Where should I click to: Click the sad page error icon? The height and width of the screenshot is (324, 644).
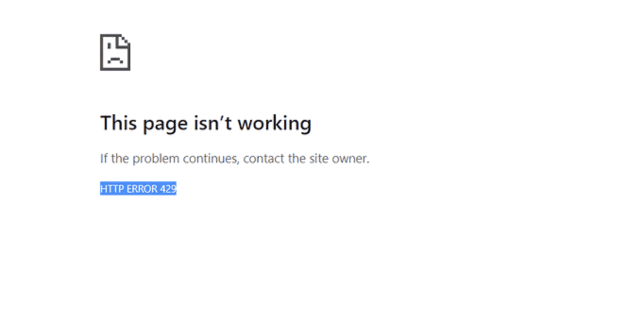click(115, 52)
